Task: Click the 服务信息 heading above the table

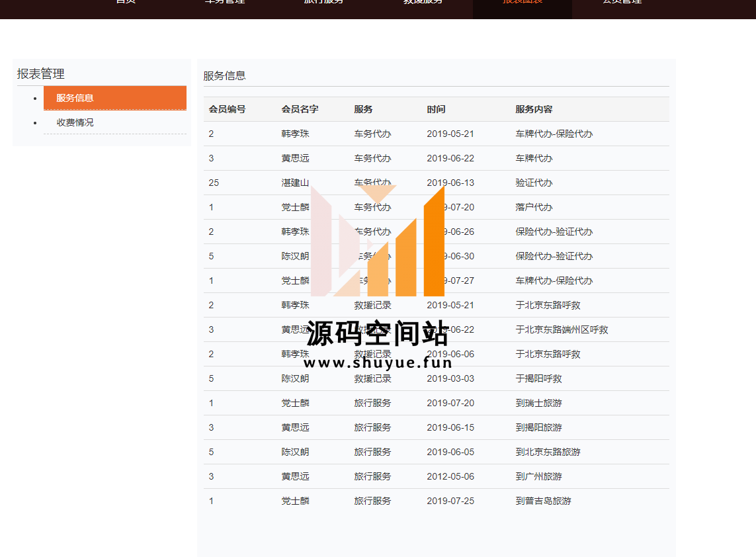Action: tap(224, 75)
